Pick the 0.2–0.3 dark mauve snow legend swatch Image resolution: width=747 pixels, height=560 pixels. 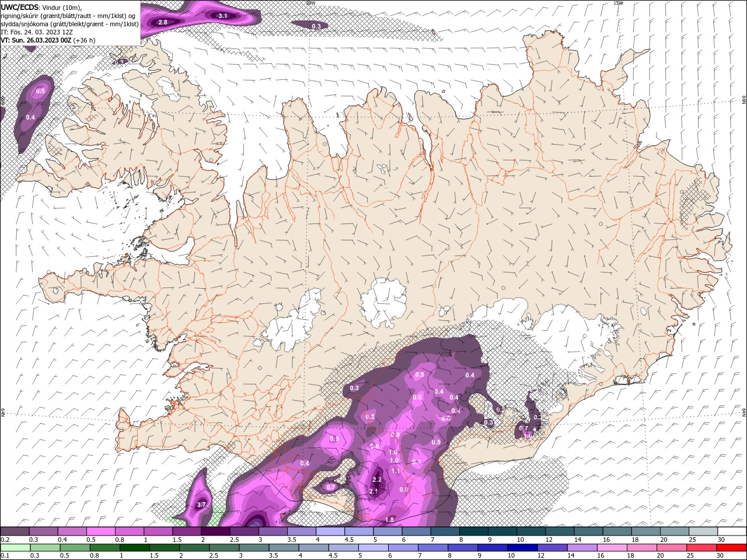pos(15,531)
